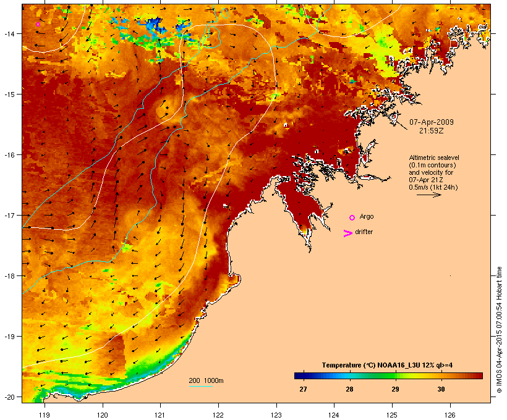Click longitude axis label '124'
The image size is (507, 420).
coord(334,415)
